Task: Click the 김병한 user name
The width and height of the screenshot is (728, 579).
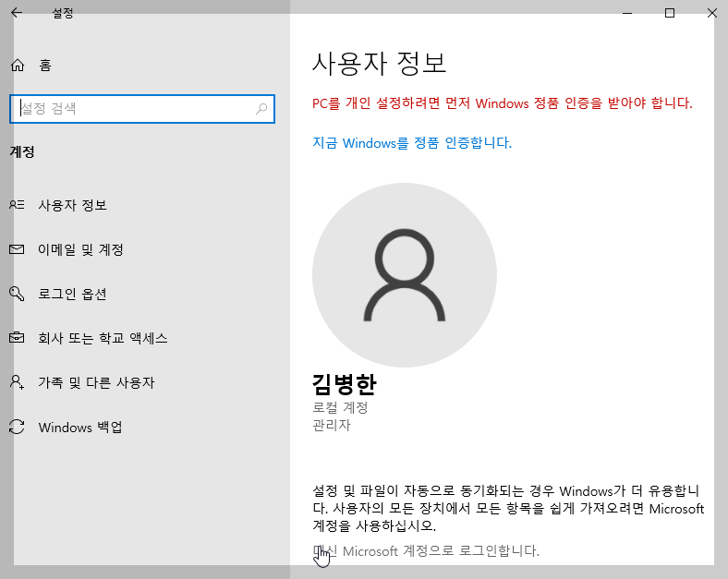Action: pos(344,384)
